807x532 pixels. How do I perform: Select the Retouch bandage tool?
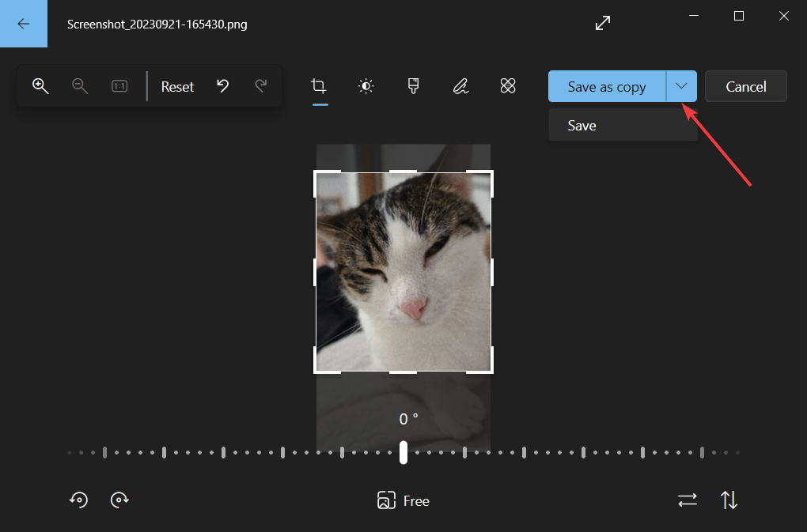click(x=508, y=86)
